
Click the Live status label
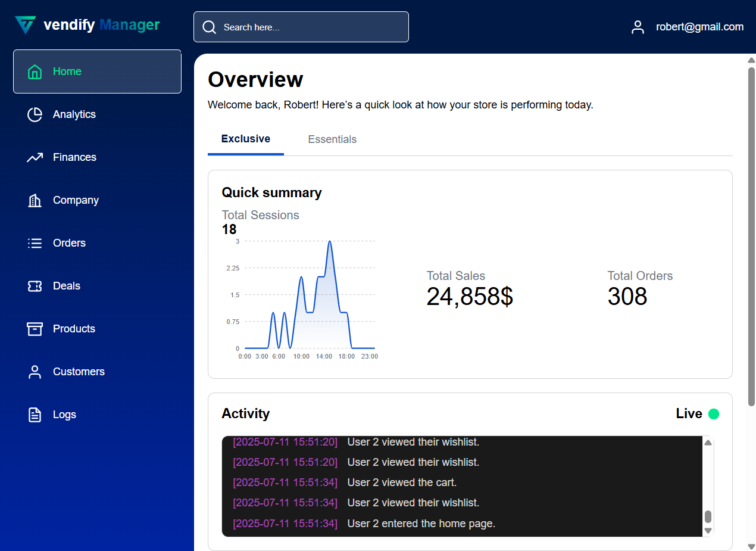(689, 414)
